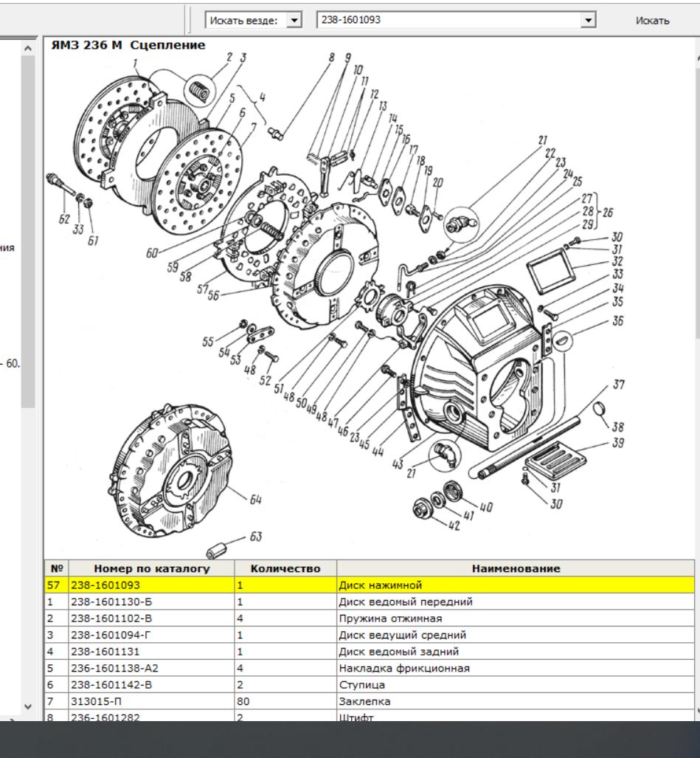Expand the part number search history arrow
700x758 pixels.
[x=588, y=20]
